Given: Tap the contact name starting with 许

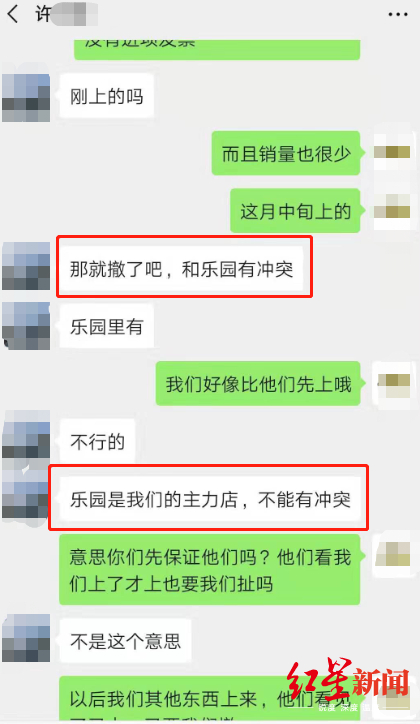Looking at the screenshot, I should (x=66, y=14).
